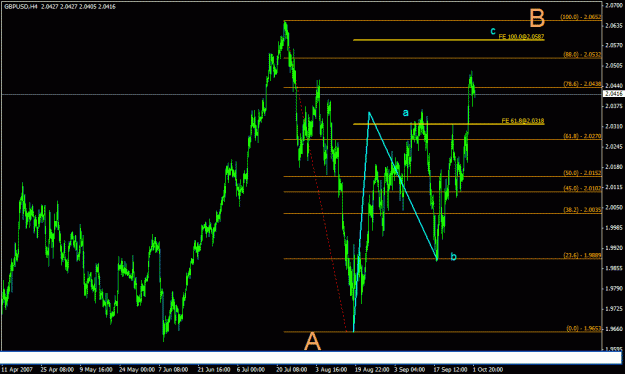625x374 pixels.
Task: Click the 19 Aug 22:00 time label
Action: coord(372,370)
